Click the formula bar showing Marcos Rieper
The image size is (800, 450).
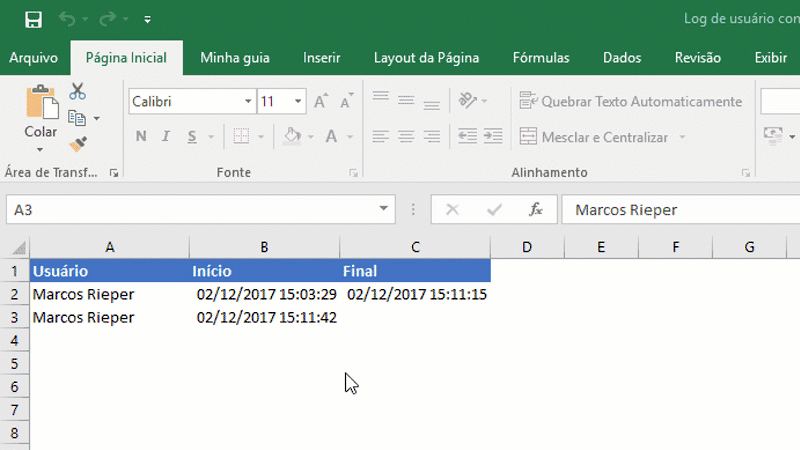click(x=681, y=210)
